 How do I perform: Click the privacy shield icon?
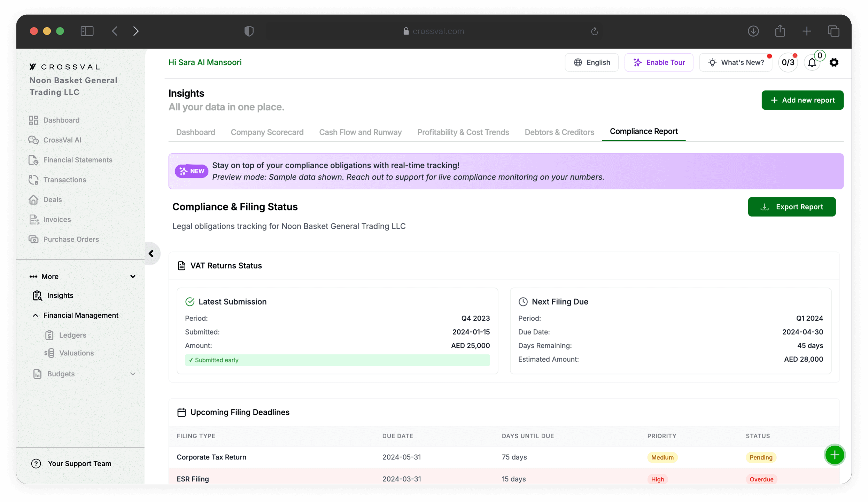[x=249, y=31]
